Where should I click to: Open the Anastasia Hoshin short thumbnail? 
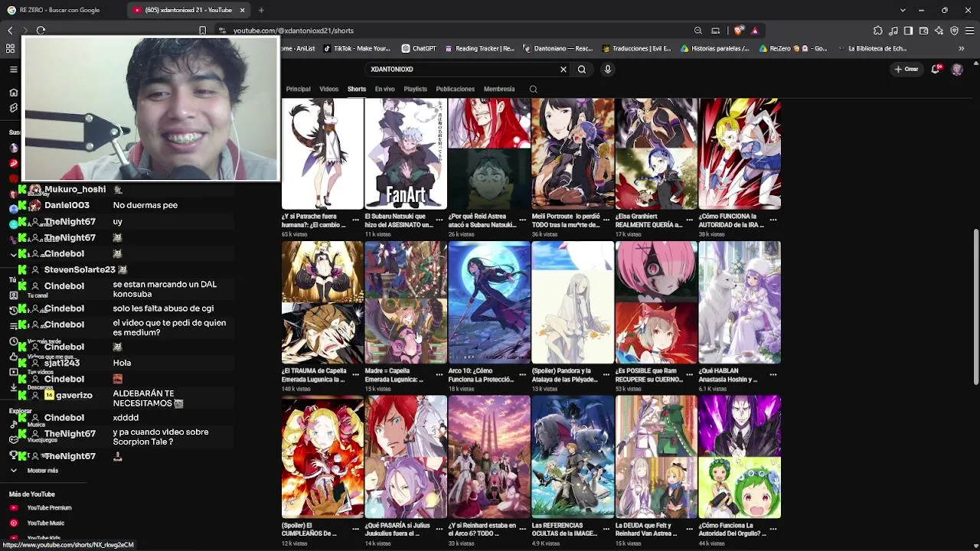pyautogui.click(x=740, y=302)
